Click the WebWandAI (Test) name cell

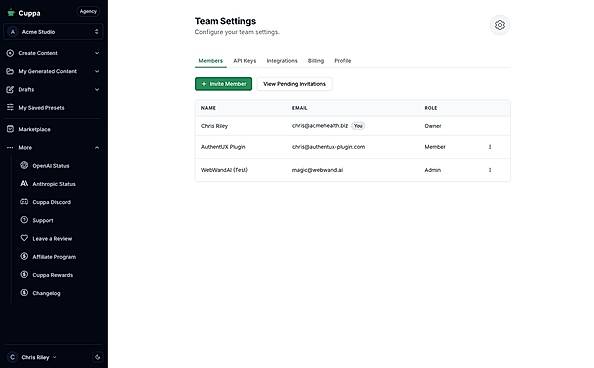(224, 170)
